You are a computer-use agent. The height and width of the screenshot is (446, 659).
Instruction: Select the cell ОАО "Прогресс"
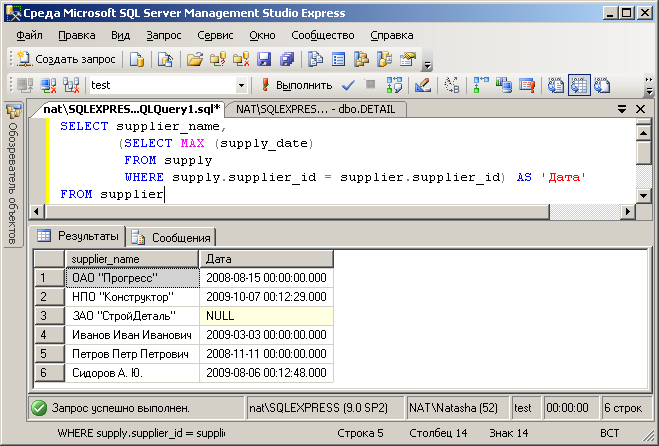coord(132,278)
